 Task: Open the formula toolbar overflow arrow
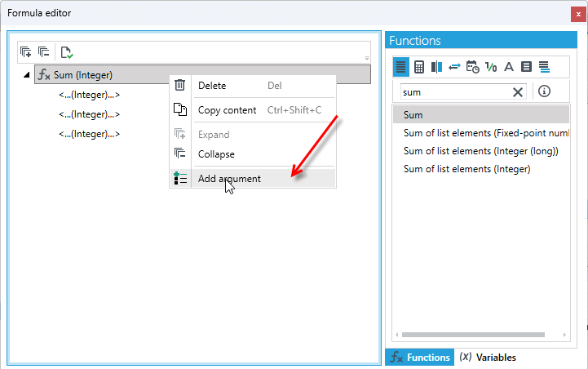[x=367, y=58]
